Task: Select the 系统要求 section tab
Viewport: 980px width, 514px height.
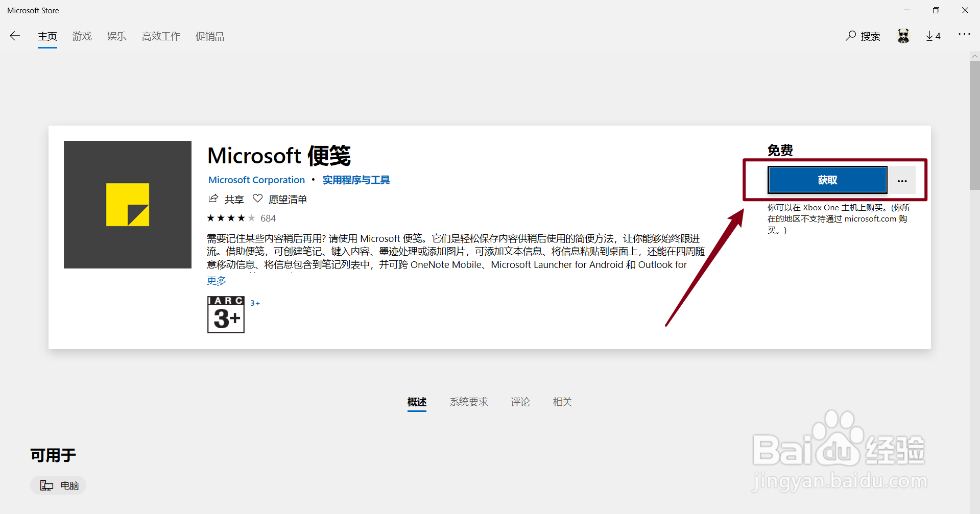Action: tap(469, 402)
